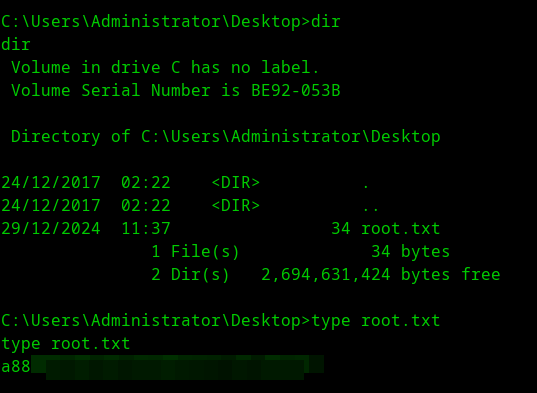This screenshot has height=393, width=537.
Task: Click the '2 Dir(s)' summary text
Action: tap(190, 275)
